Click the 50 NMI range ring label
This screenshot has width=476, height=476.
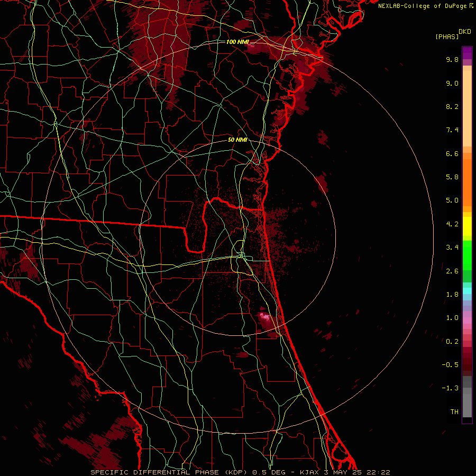pyautogui.click(x=237, y=140)
